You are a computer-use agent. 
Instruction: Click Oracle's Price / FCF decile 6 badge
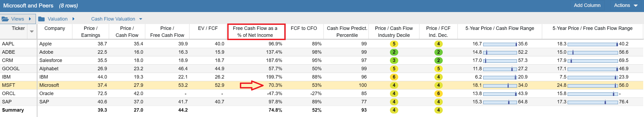click(x=438, y=93)
